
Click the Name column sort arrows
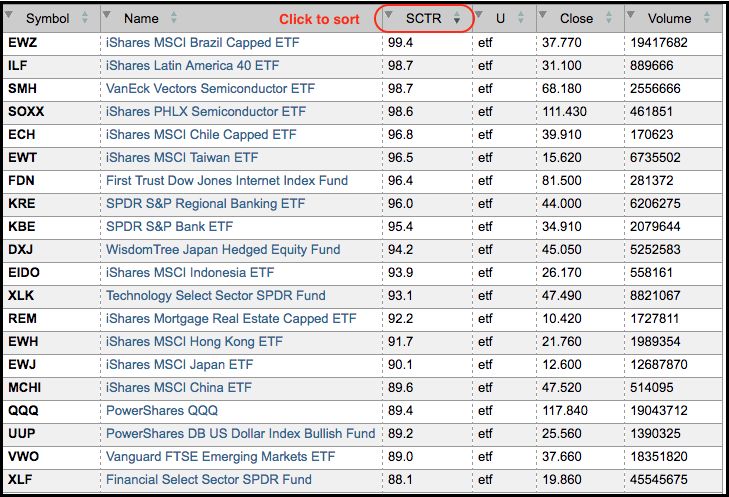pyautogui.click(x=174, y=18)
